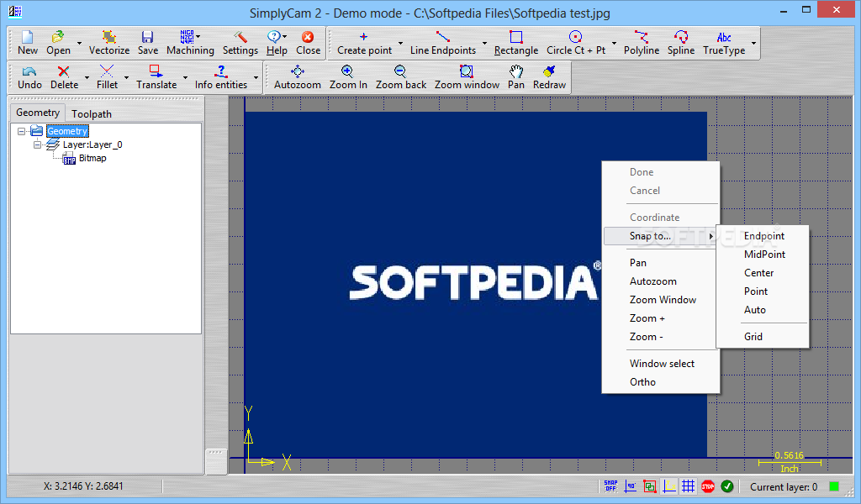Collapse the Geometry tree node

coord(21,131)
